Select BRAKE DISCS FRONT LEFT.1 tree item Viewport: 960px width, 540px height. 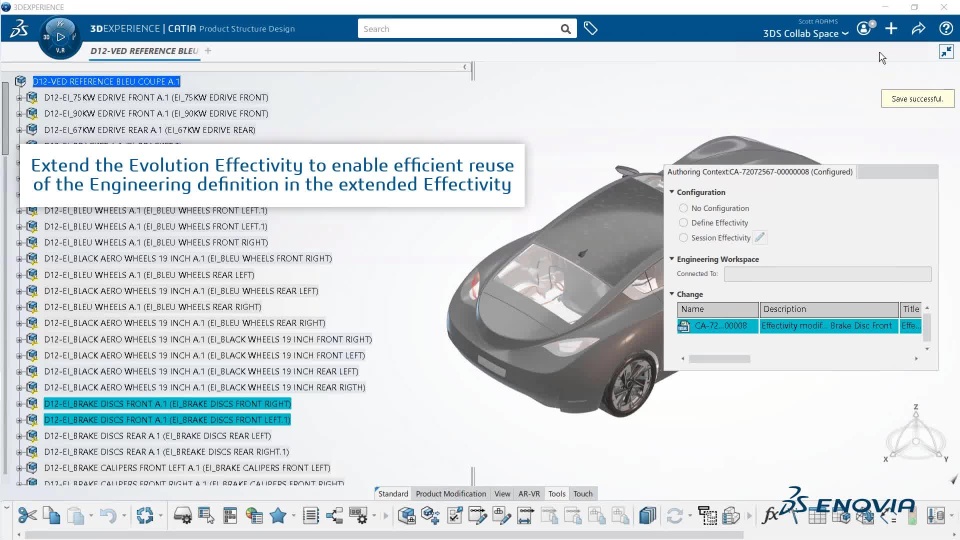pyautogui.click(x=167, y=419)
